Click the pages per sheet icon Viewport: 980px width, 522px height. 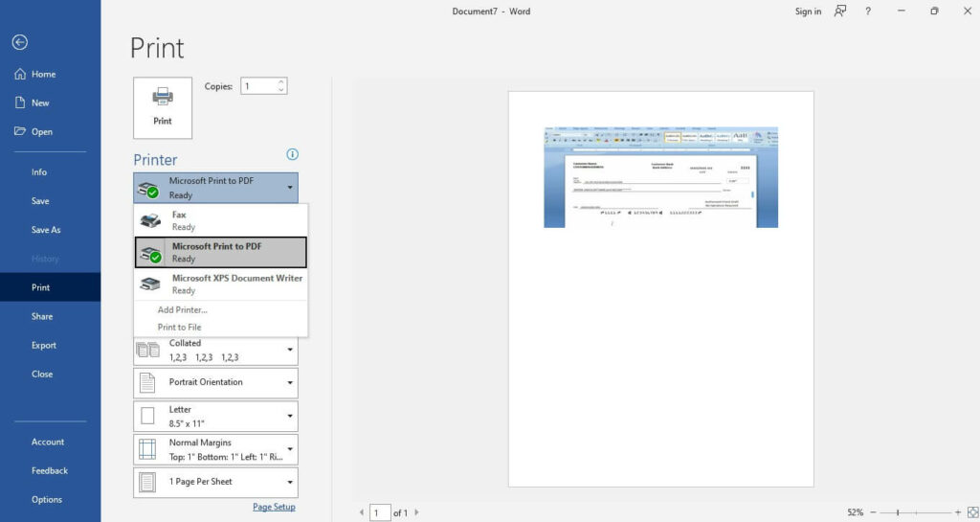(x=147, y=482)
